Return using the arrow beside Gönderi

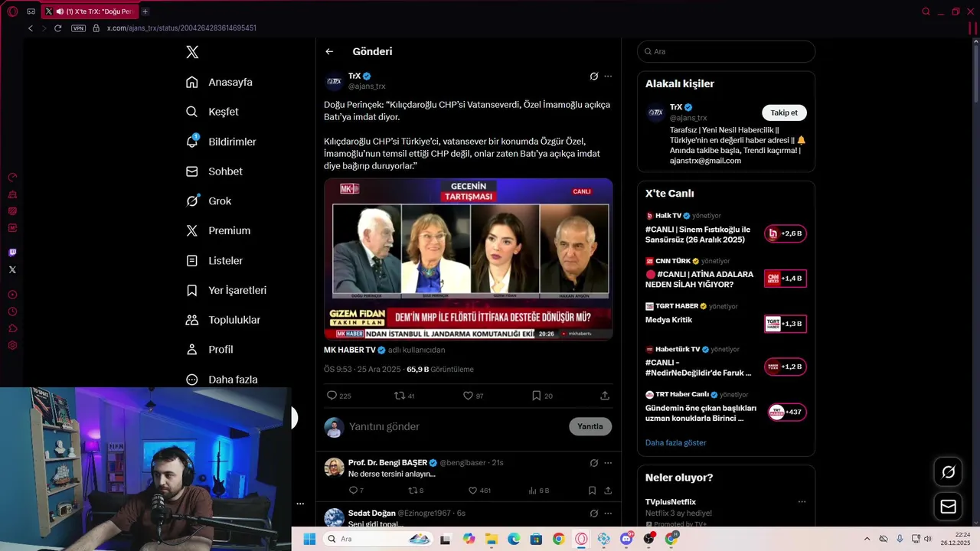tap(329, 51)
